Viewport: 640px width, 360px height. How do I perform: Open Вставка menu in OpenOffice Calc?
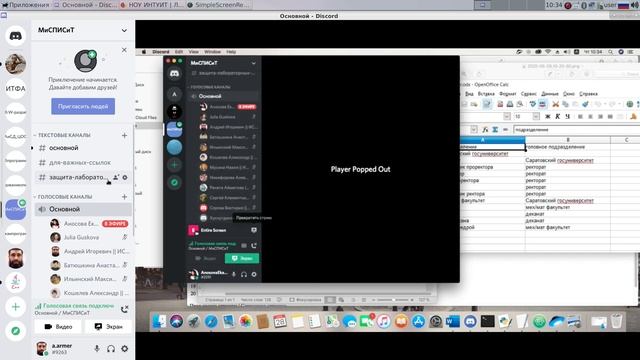[486, 94]
